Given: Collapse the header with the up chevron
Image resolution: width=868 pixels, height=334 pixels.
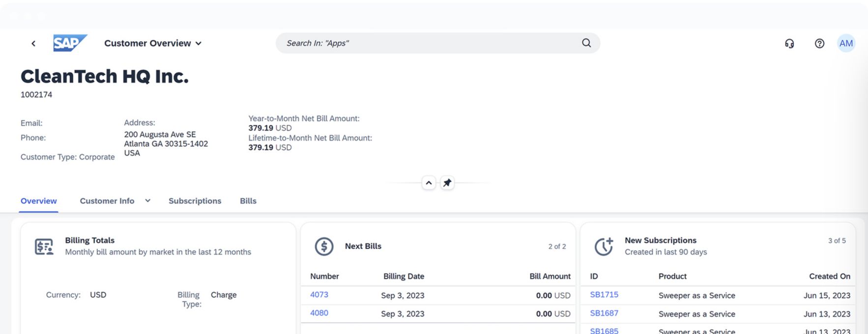Looking at the screenshot, I should (429, 183).
